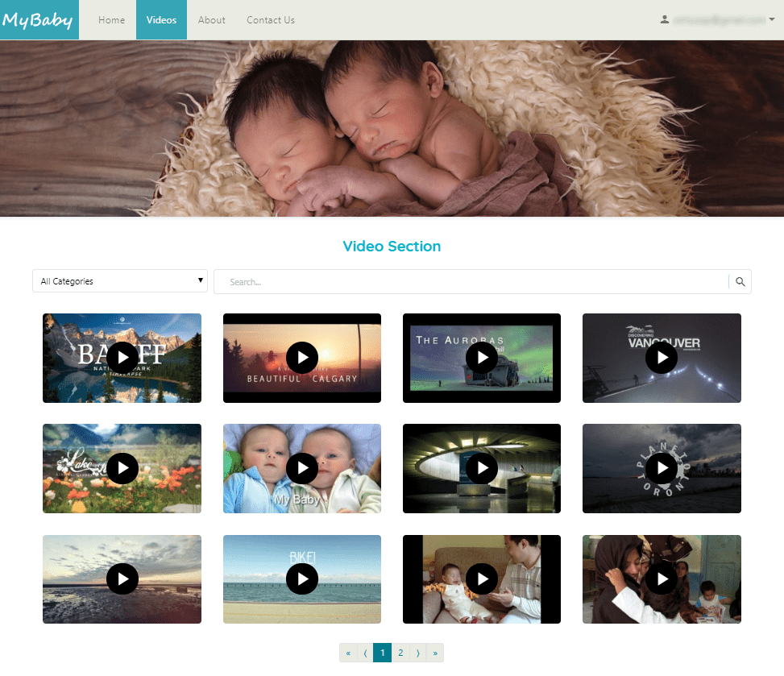
Task: Jump to the last page of videos
Action: pos(435,653)
